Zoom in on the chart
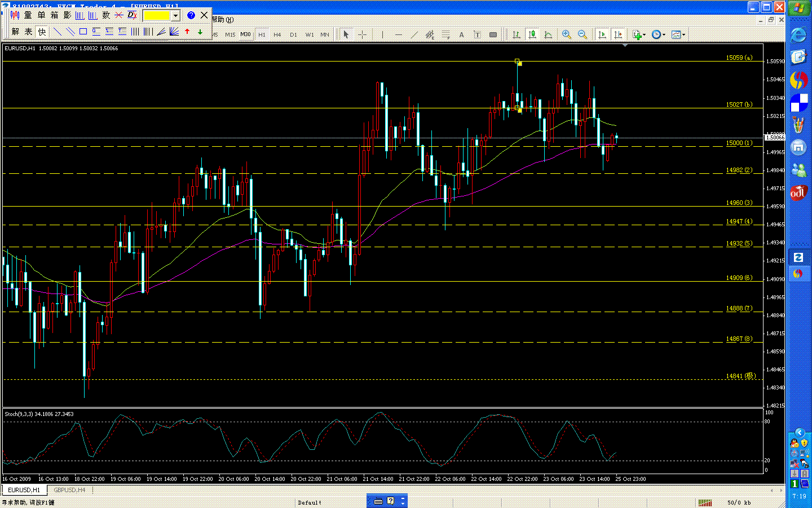This screenshot has height=508, width=812. (x=567, y=34)
